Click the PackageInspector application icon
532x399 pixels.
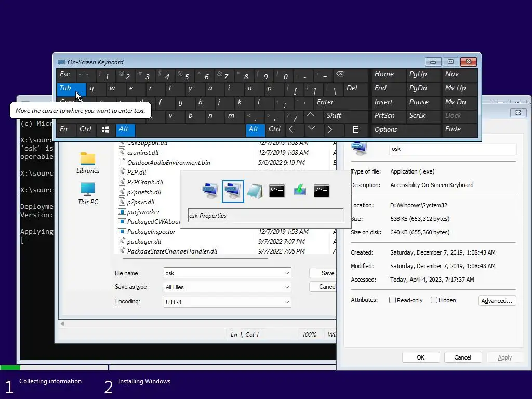[x=122, y=231]
